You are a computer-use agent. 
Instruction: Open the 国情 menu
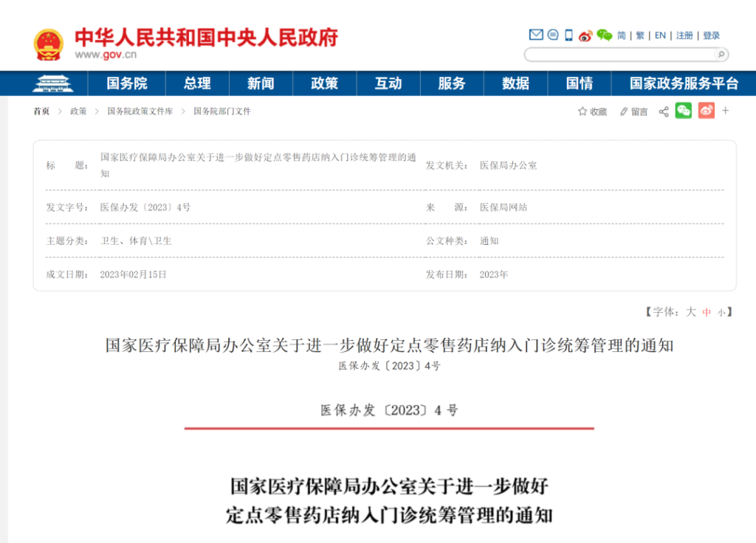tap(579, 83)
